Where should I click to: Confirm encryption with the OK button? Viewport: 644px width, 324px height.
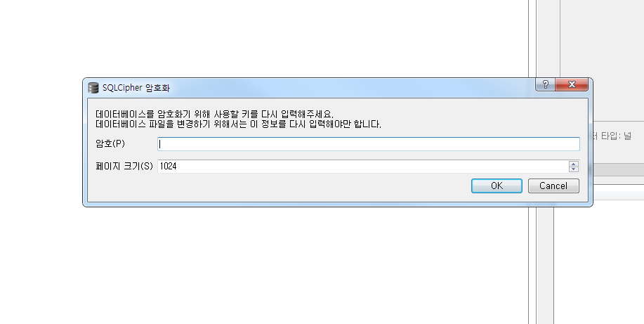tap(497, 186)
